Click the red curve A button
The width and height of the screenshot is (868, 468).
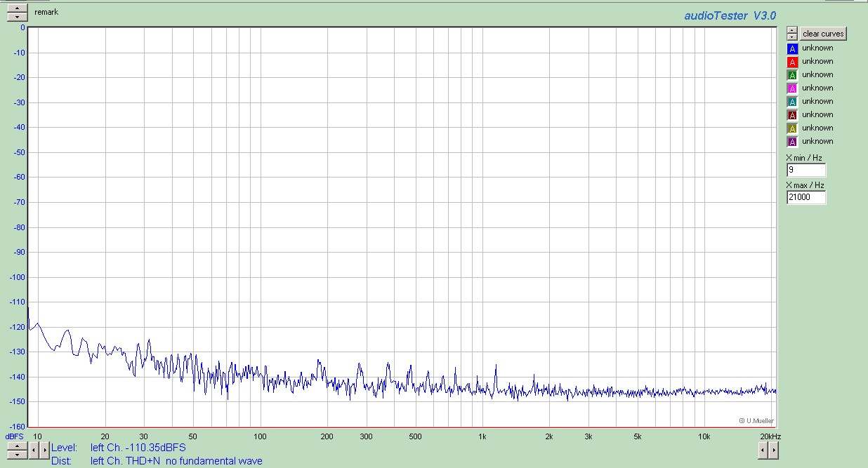pos(792,62)
